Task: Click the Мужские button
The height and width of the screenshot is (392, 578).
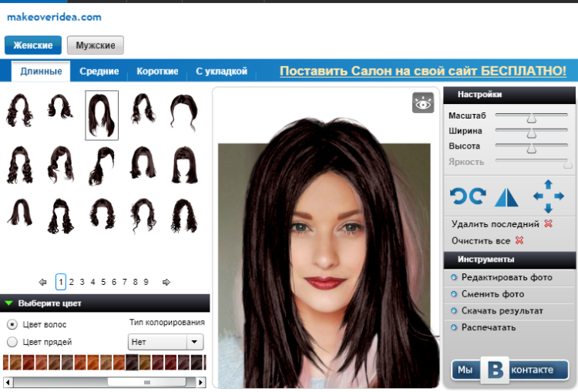Action: (96, 45)
